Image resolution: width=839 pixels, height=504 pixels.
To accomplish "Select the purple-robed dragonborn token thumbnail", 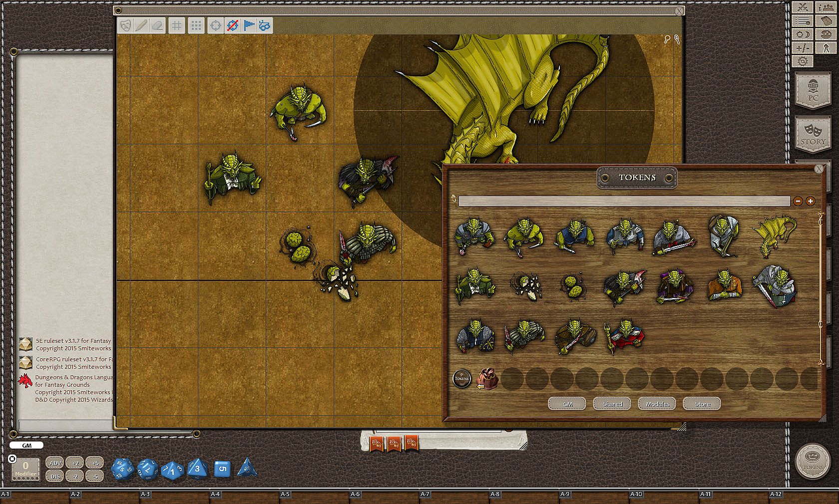I will (674, 287).
